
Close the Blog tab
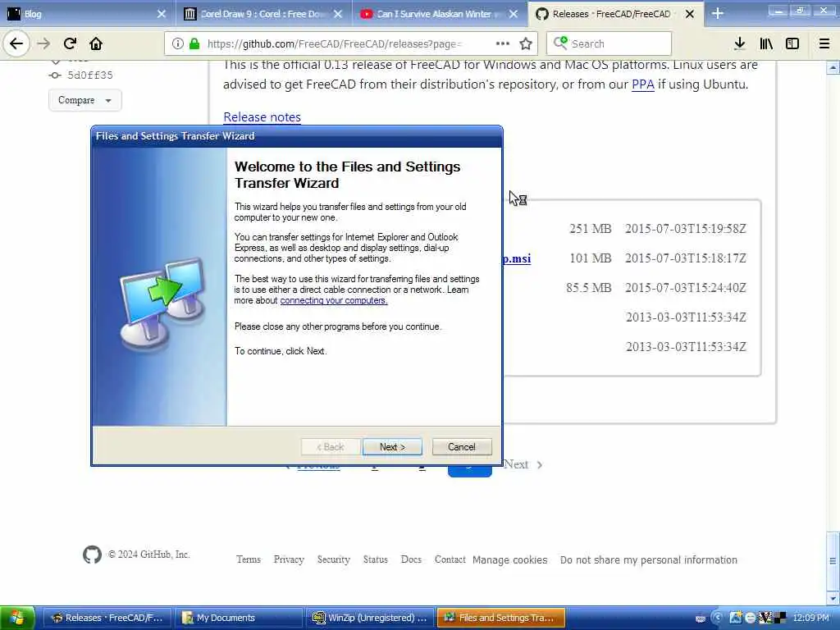pos(162,14)
